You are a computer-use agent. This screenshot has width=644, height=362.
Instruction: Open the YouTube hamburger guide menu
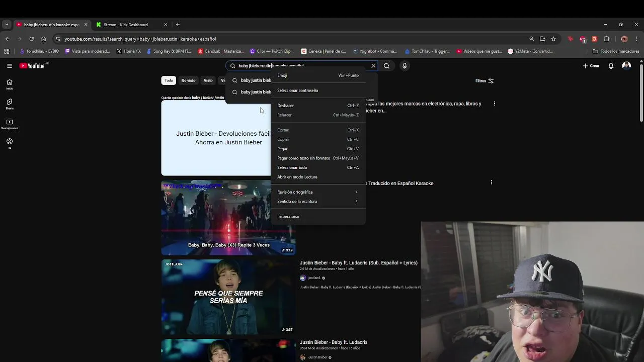click(x=10, y=66)
